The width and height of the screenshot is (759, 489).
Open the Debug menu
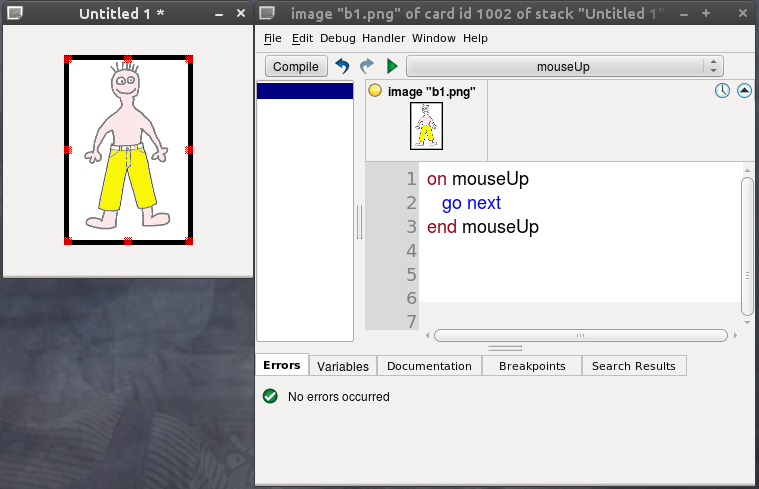337,38
